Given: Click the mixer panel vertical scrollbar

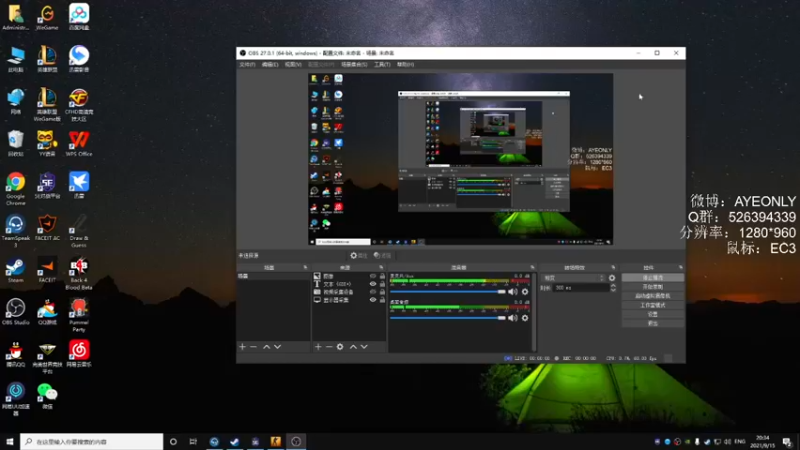Looking at the screenshot, I should pyautogui.click(x=534, y=312).
